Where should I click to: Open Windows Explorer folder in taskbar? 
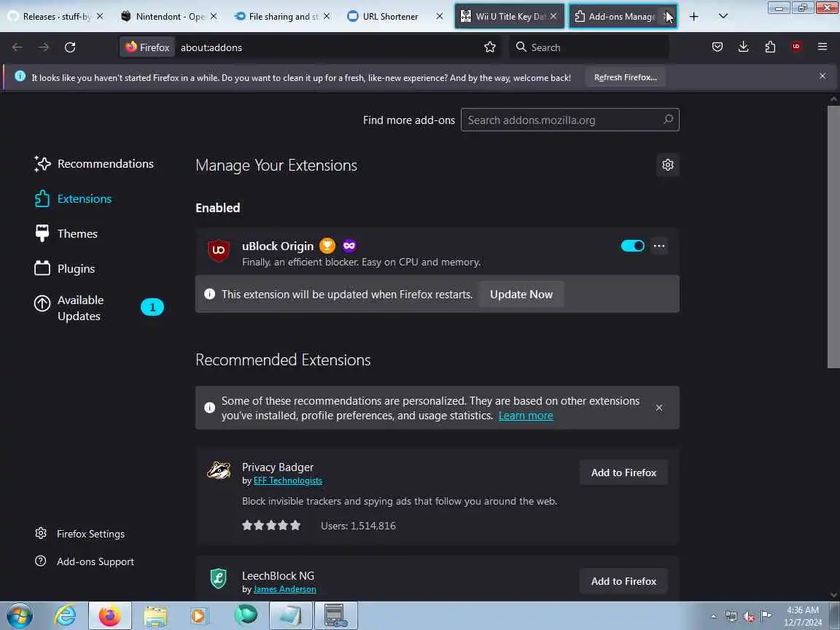[x=155, y=615]
